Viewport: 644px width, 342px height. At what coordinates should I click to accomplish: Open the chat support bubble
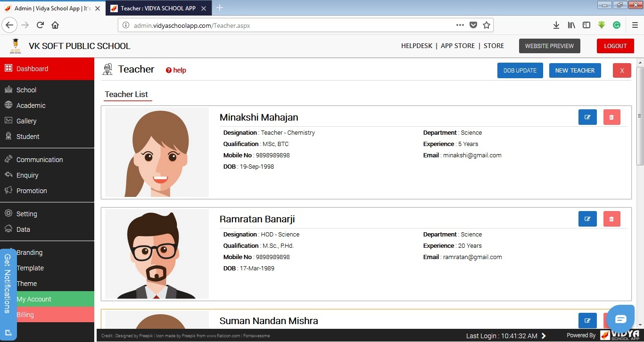pyautogui.click(x=620, y=319)
